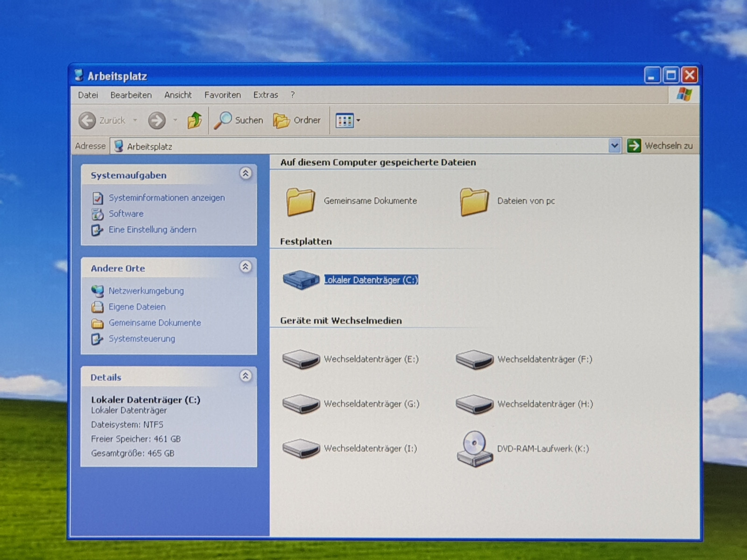Image resolution: width=747 pixels, height=560 pixels.
Task: Collapse the Systemaufgaben panel
Action: pyautogui.click(x=246, y=174)
